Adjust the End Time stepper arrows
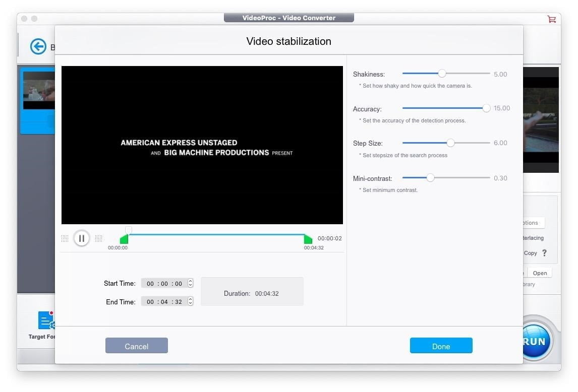578x392 pixels. coord(190,301)
